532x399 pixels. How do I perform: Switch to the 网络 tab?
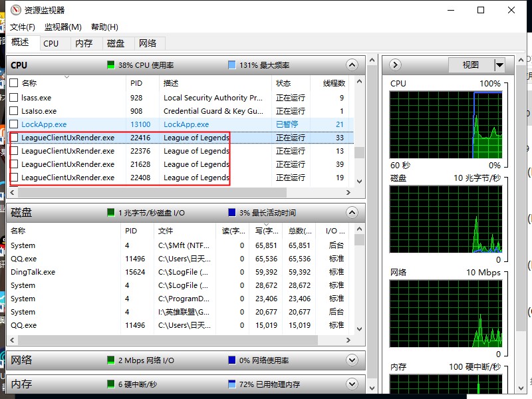148,43
